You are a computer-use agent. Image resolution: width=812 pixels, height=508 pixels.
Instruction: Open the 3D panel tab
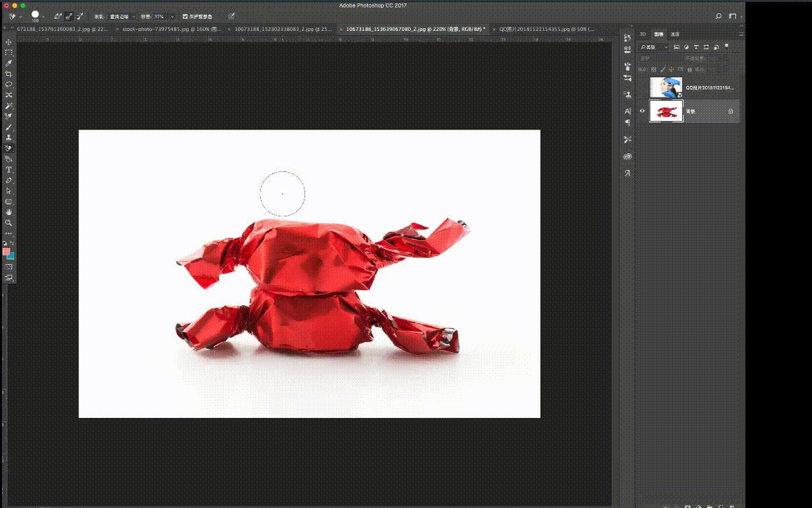pyautogui.click(x=643, y=34)
